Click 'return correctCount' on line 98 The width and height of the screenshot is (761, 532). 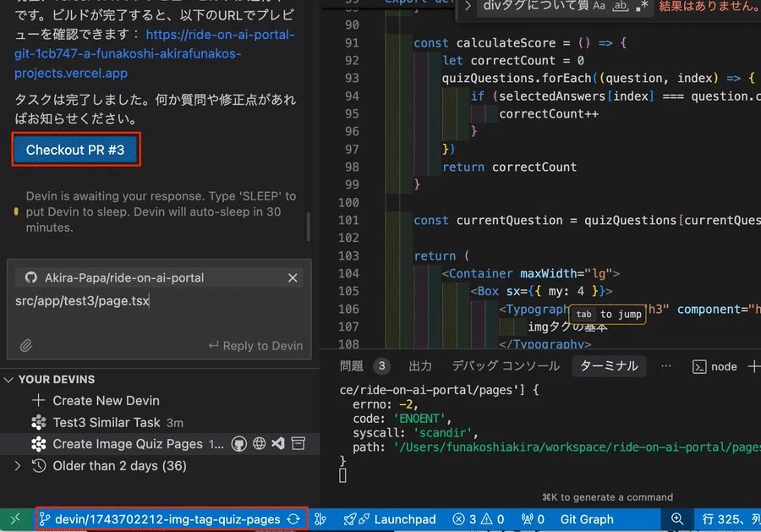(509, 167)
